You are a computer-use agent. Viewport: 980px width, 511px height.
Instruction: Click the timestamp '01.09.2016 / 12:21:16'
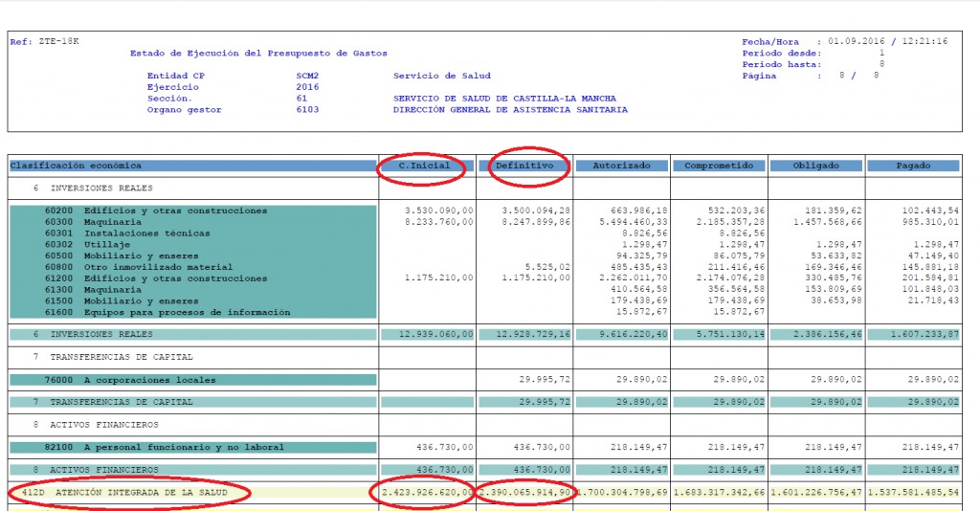pos(888,41)
